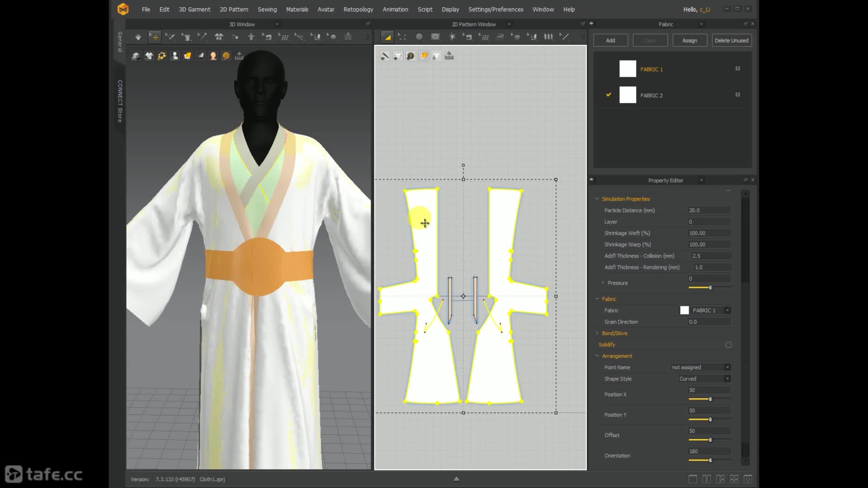This screenshot has height=488, width=868.
Task: Select the Select/Move tool in 3D toolbar
Action: pyautogui.click(x=155, y=37)
